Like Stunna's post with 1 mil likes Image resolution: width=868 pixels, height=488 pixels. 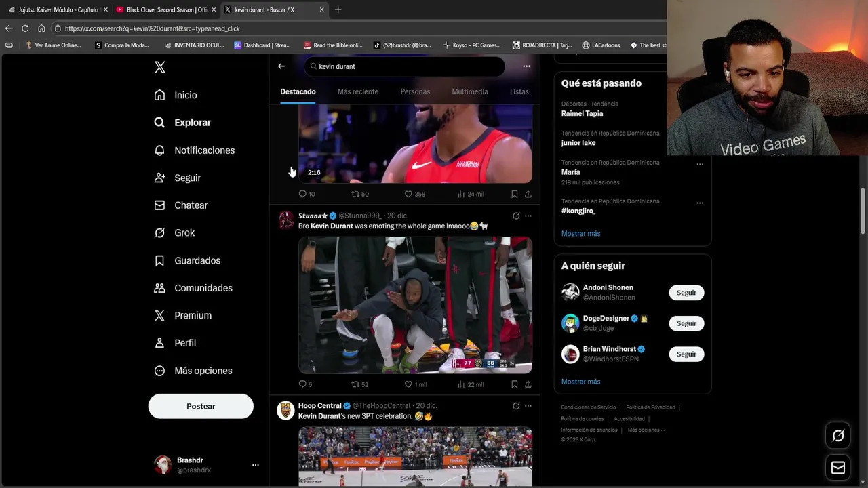point(415,384)
